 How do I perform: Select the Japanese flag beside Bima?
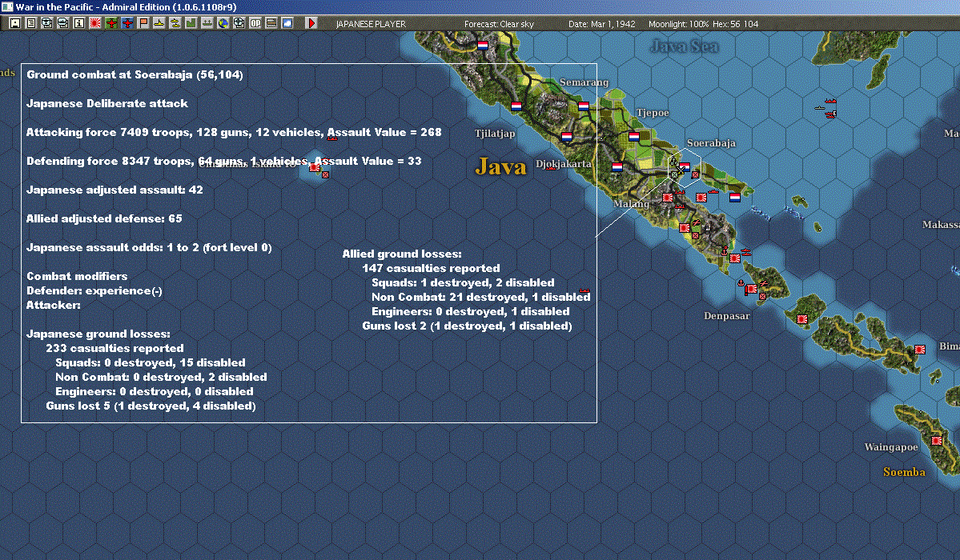point(920,350)
